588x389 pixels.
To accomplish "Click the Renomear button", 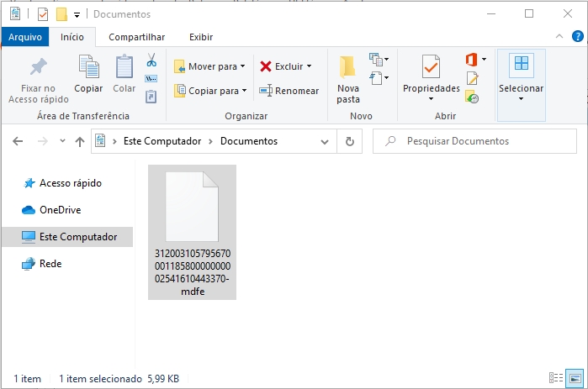I will (289, 91).
